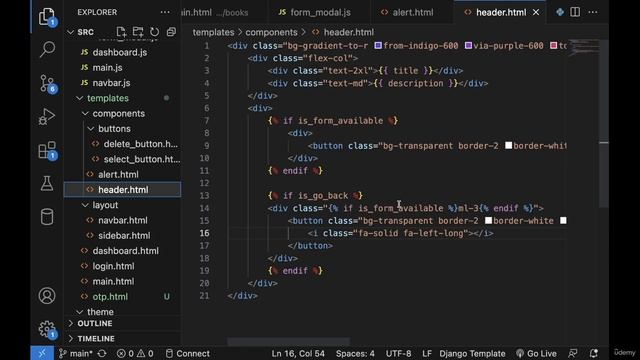Open the Testing flask view
This screenshot has height=360, width=640.
coord(47,184)
